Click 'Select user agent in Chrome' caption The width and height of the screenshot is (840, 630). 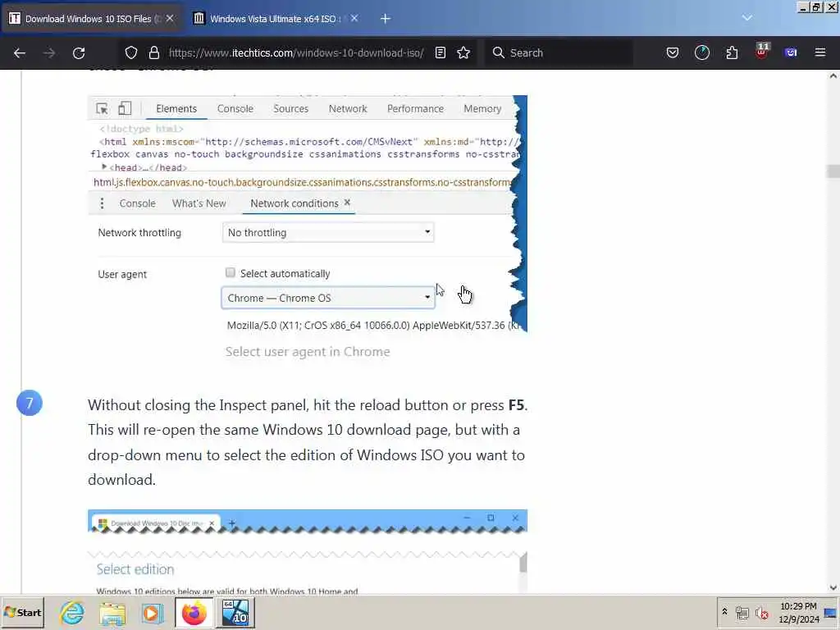[308, 351]
